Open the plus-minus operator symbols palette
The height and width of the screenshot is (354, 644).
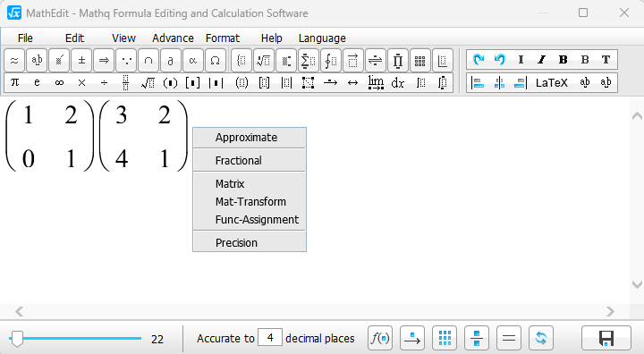point(81,61)
